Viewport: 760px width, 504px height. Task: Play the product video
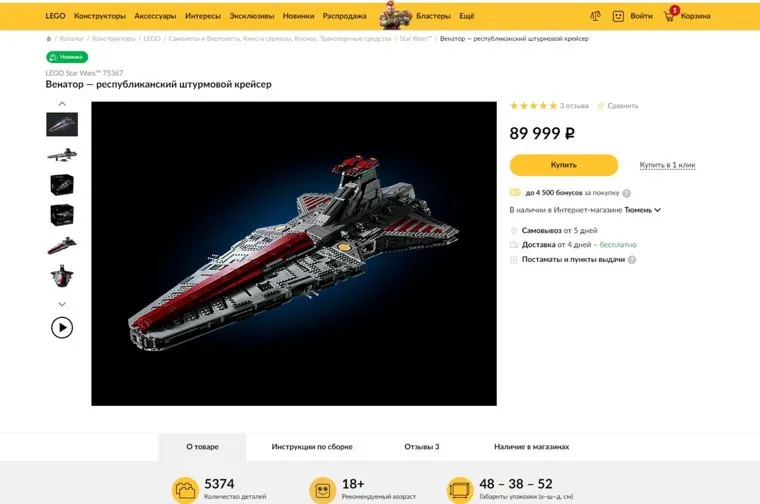click(62, 327)
